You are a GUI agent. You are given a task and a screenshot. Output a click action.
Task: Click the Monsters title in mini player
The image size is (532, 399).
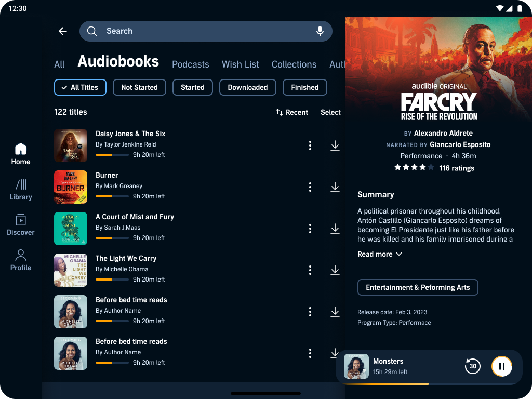click(x=388, y=362)
